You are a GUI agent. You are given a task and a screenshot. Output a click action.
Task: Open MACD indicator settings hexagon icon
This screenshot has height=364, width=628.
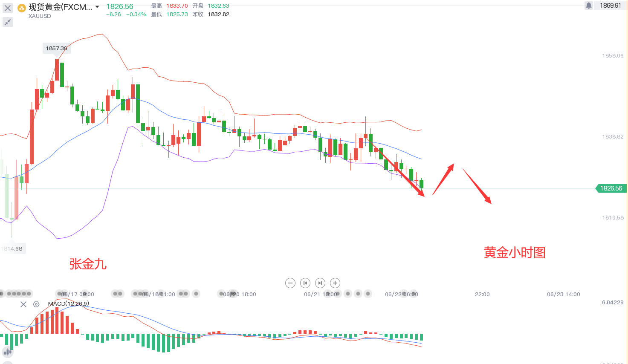tap(36, 304)
